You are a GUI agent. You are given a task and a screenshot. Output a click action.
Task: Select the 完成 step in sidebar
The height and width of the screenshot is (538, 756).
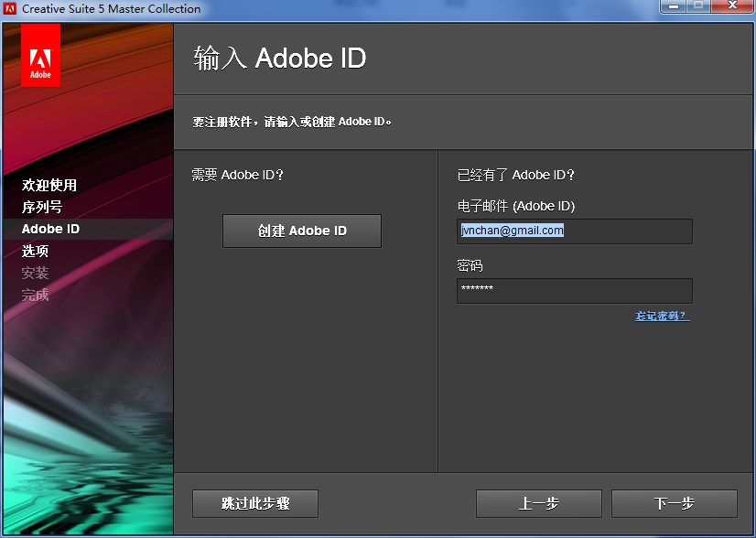(x=35, y=295)
